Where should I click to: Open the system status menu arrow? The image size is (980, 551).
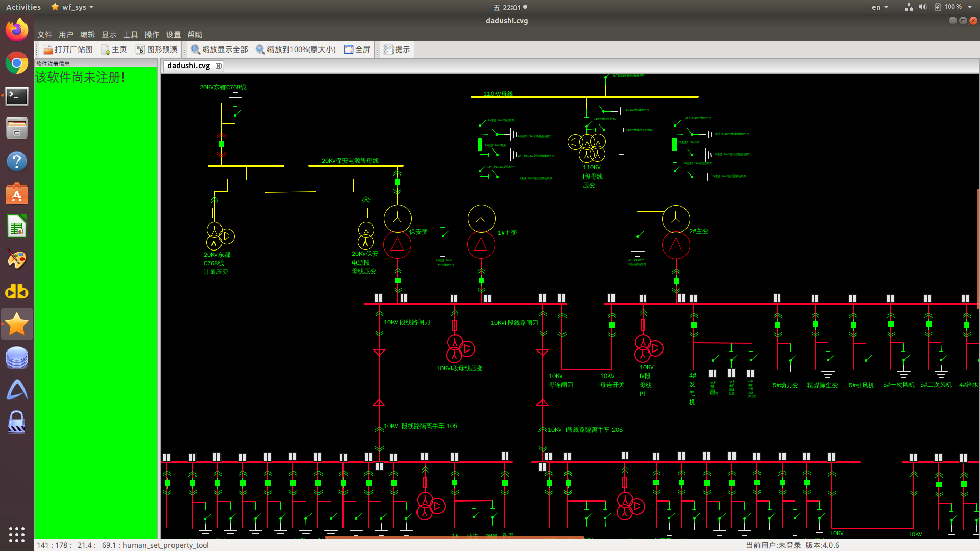coord(970,7)
